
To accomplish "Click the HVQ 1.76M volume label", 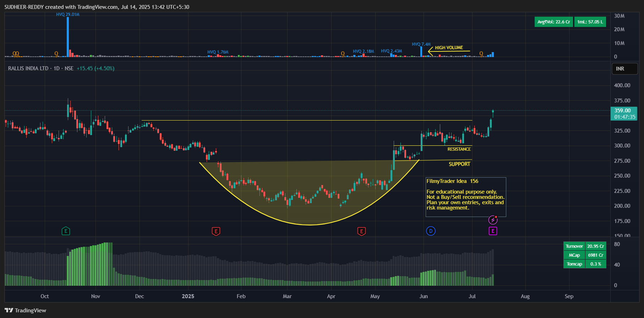I will pos(218,52).
